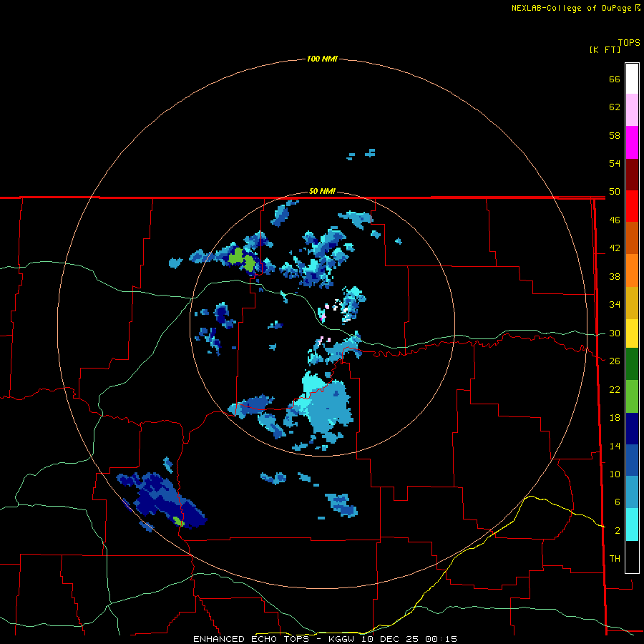Image resolution: width=644 pixels, height=644 pixels.
Task: Click the '22' legend value
Action: click(615, 389)
